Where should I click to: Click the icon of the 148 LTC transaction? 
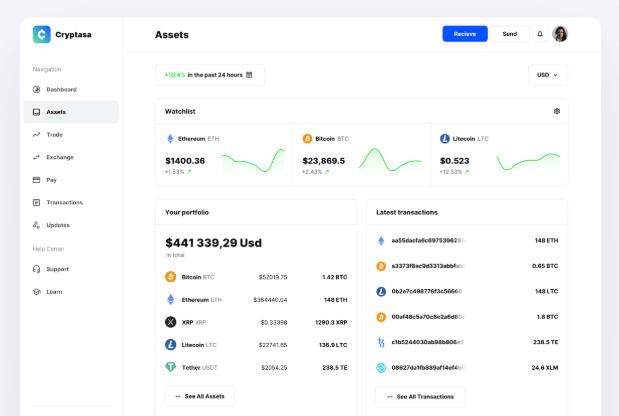click(381, 291)
